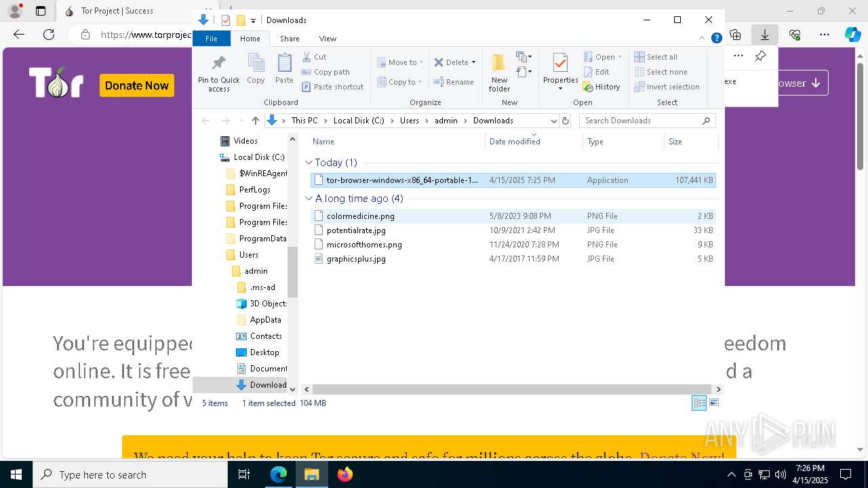This screenshot has height=488, width=868.
Task: Select the Home ribbon tab
Action: click(250, 39)
